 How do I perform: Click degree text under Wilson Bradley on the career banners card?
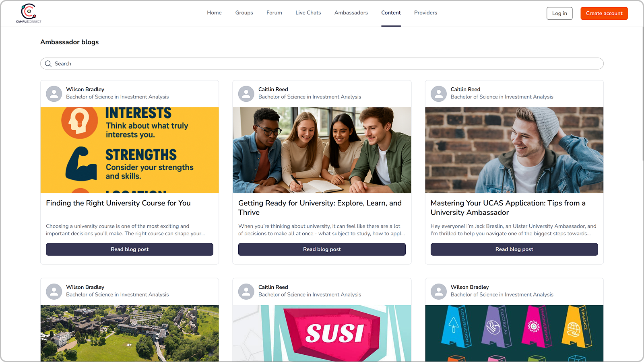(502, 295)
